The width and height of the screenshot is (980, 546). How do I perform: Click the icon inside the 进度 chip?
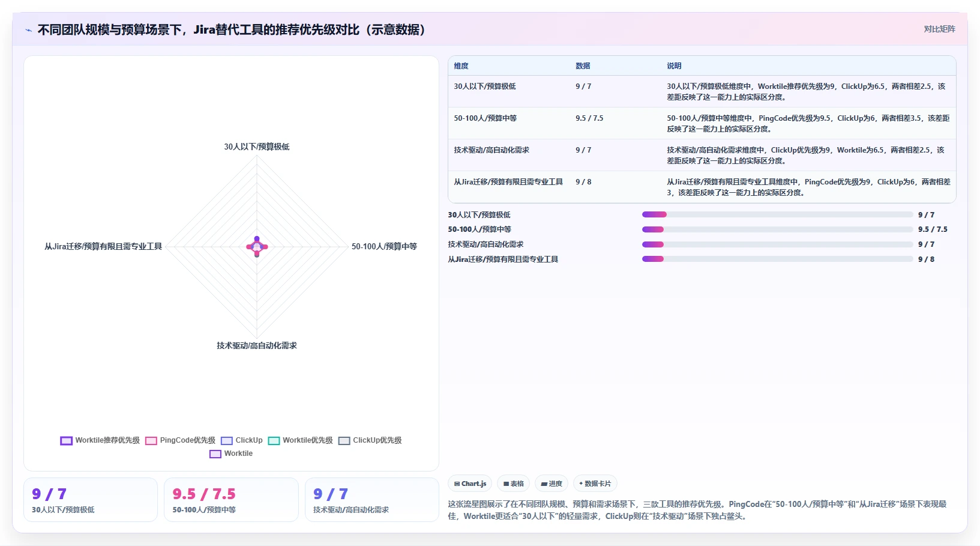point(544,484)
